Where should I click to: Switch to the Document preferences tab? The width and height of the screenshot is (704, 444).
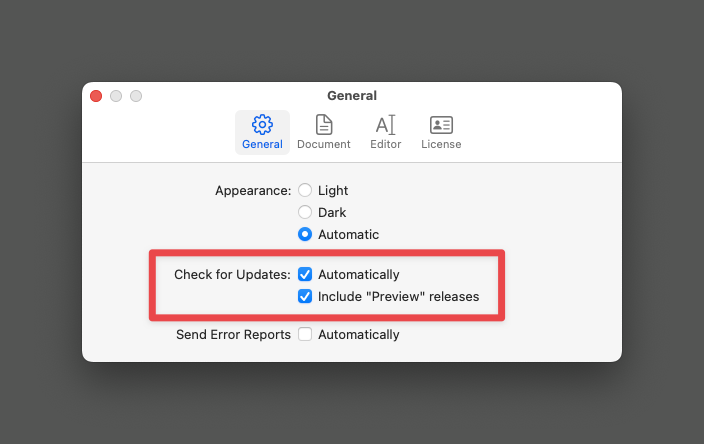[x=324, y=132]
